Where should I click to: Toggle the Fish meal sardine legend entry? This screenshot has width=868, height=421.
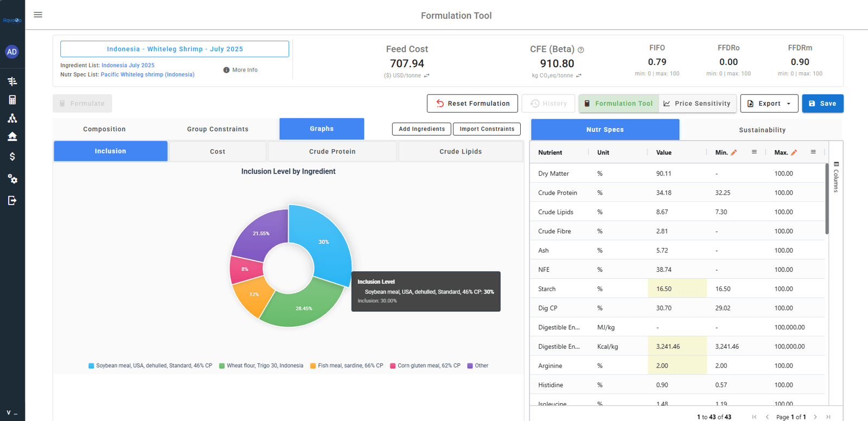tap(347, 366)
